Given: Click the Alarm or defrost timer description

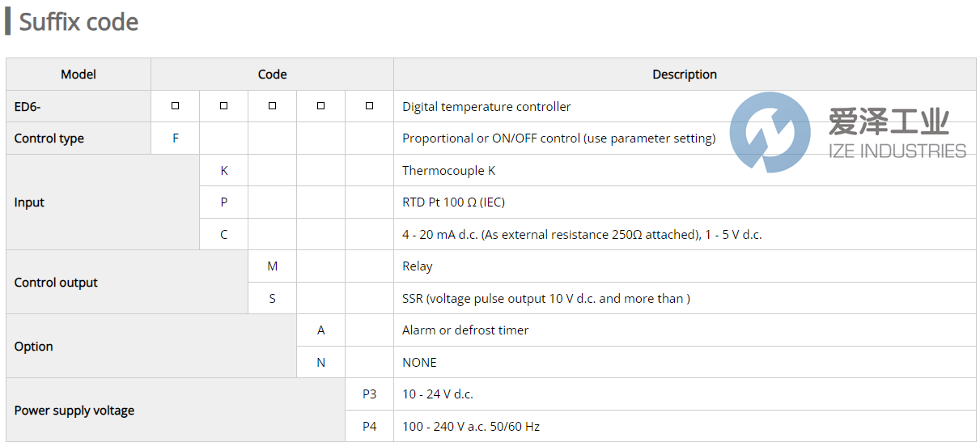Looking at the screenshot, I should (x=465, y=330).
